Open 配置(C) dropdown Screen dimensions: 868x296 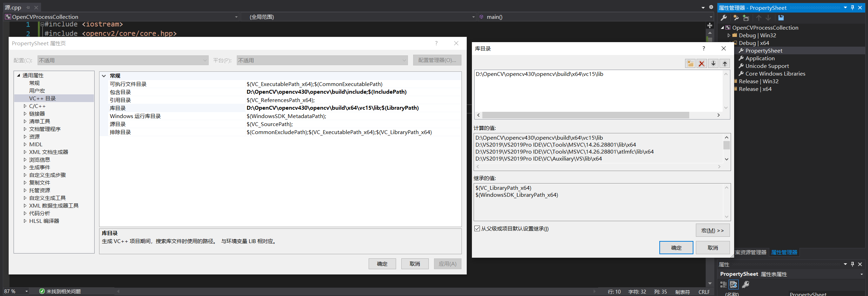pyautogui.click(x=123, y=60)
